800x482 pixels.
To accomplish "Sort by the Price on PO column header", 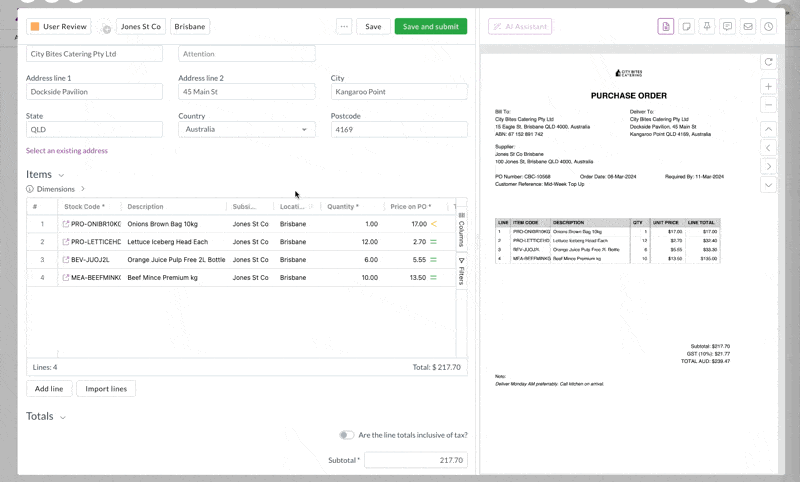I will 411,207.
